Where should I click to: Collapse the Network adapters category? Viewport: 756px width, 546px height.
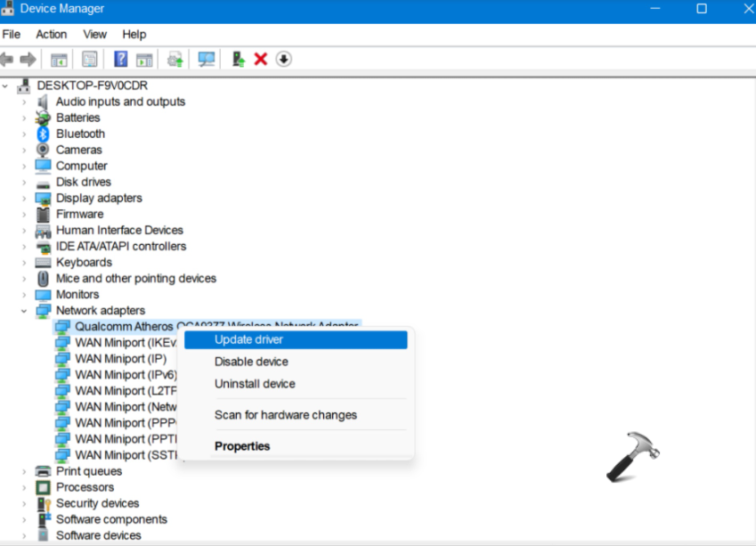tap(24, 311)
